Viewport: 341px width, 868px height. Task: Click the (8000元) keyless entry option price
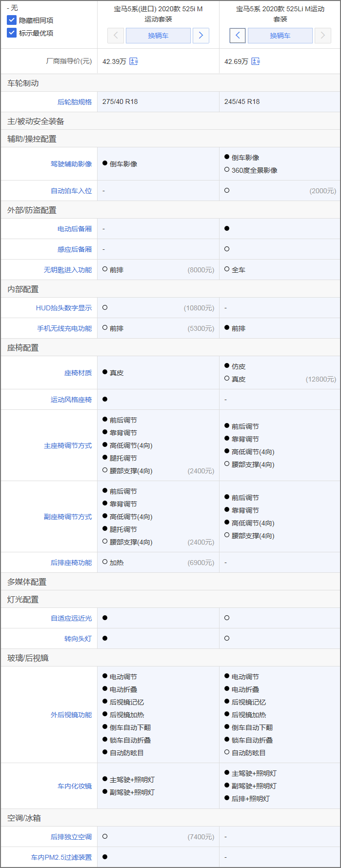coord(201,270)
